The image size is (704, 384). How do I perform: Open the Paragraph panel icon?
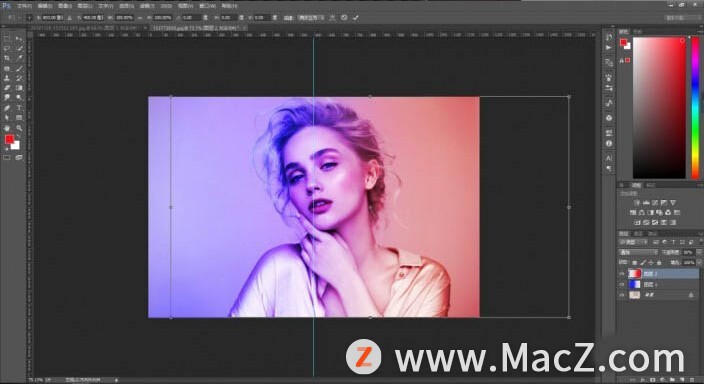click(x=609, y=168)
